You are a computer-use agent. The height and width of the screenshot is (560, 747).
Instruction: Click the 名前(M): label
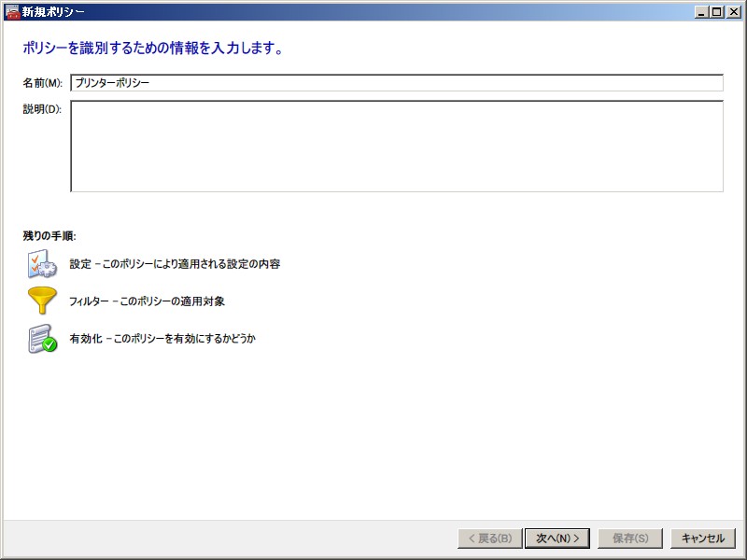click(x=42, y=83)
